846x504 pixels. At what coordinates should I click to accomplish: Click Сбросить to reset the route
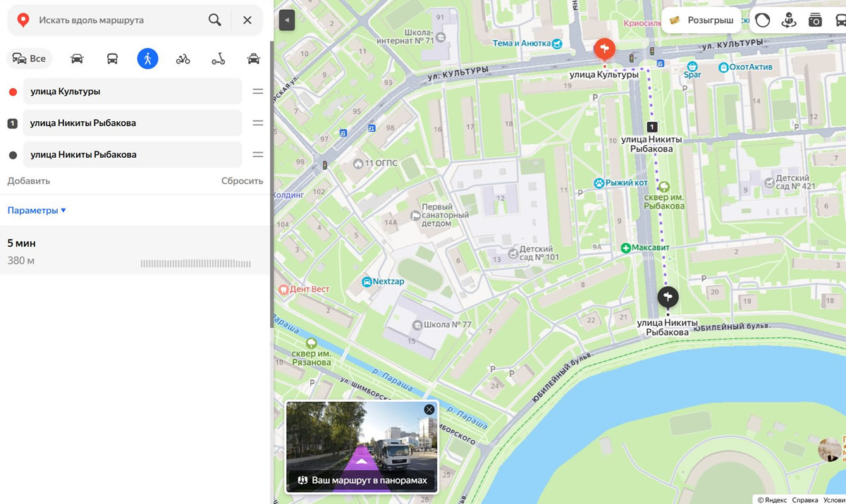click(x=242, y=180)
